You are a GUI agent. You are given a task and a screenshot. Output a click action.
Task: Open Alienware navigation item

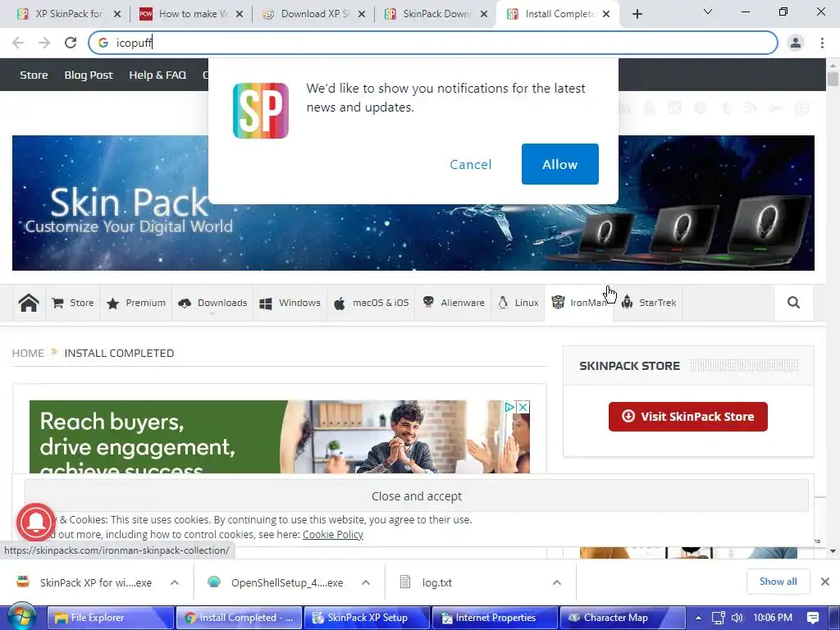453,303
